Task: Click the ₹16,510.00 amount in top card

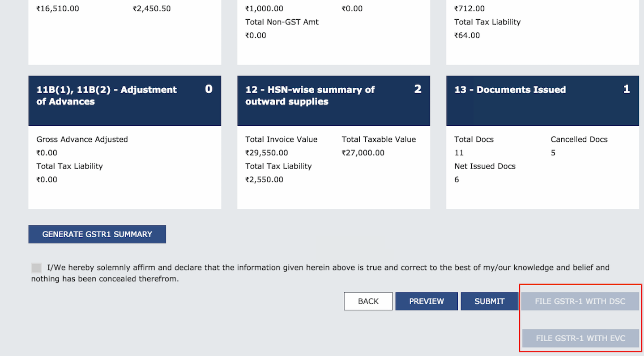Action: click(x=58, y=9)
